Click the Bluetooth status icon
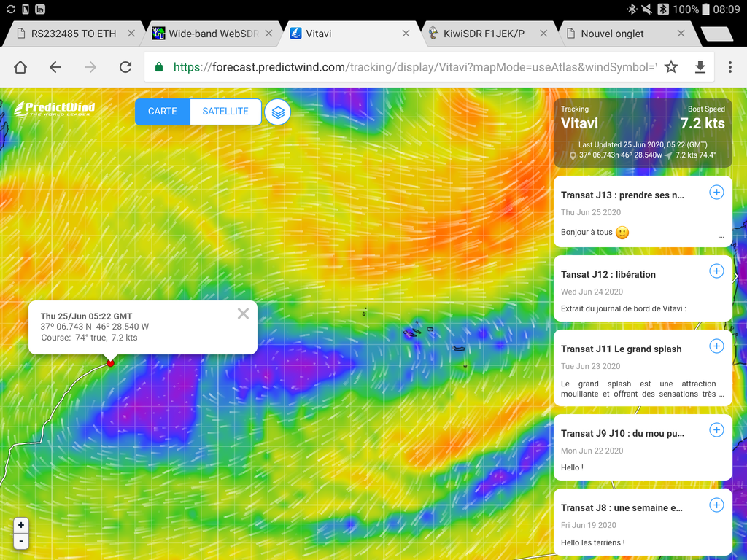The height and width of the screenshot is (560, 747). click(632, 9)
